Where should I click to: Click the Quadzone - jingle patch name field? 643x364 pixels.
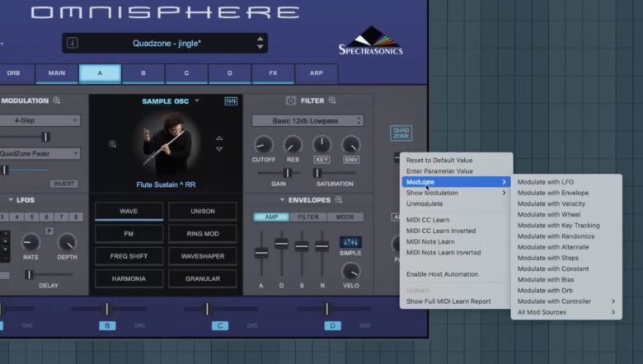pyautogui.click(x=166, y=43)
